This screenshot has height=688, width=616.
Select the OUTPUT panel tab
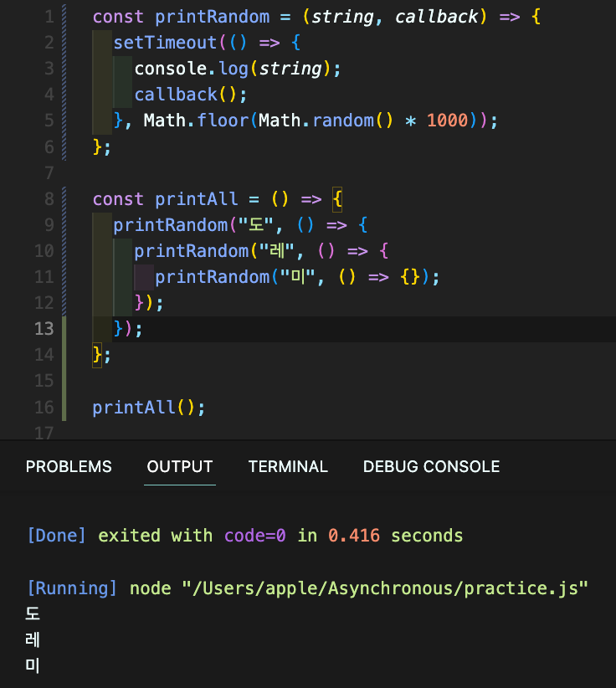click(180, 466)
